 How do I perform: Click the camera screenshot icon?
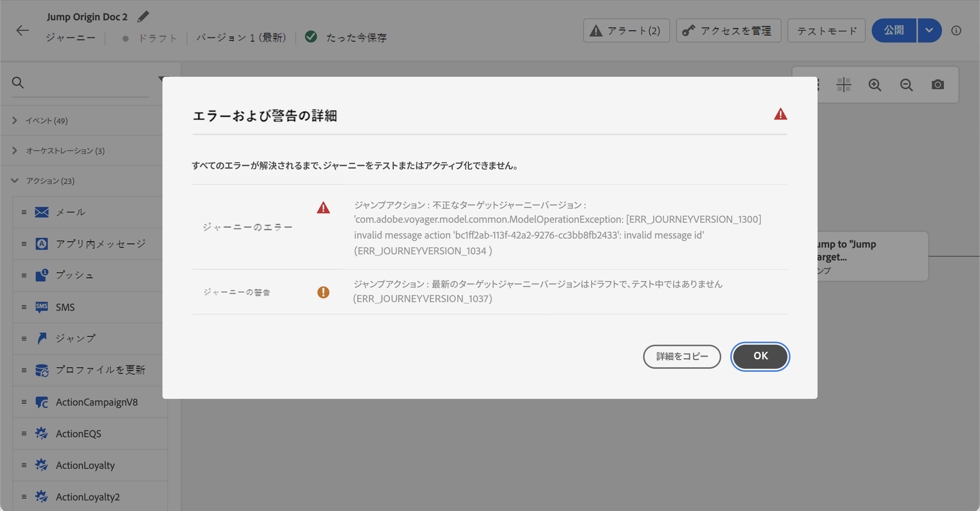[938, 85]
